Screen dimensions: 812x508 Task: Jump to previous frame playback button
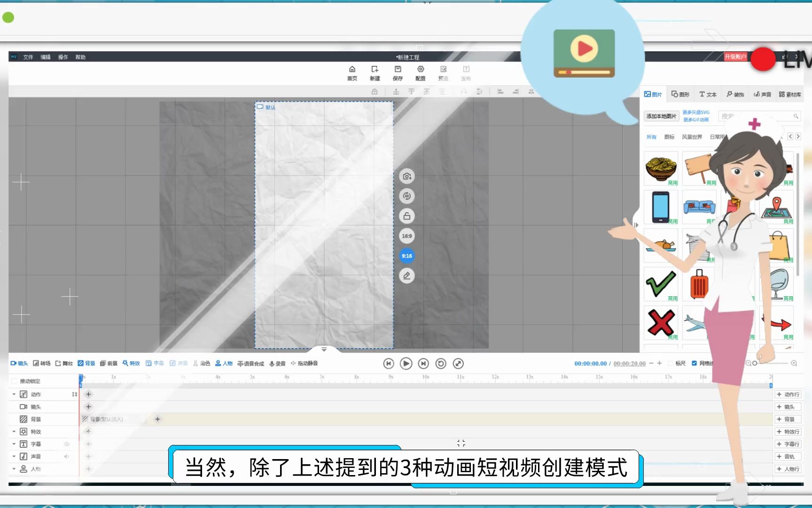point(389,364)
